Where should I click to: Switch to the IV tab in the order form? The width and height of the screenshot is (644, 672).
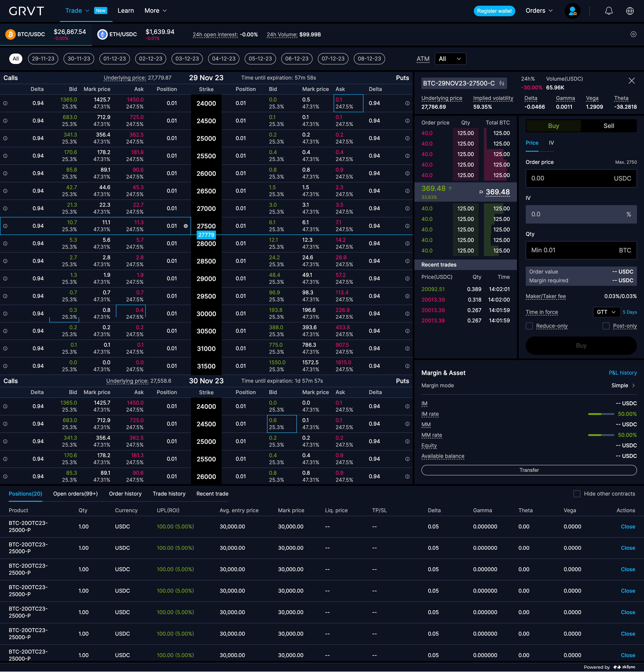(x=551, y=143)
